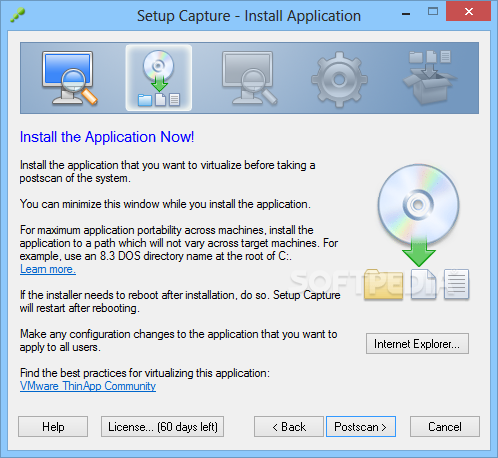Click the 'Install the Application Now!' heading

pyautogui.click(x=107, y=137)
